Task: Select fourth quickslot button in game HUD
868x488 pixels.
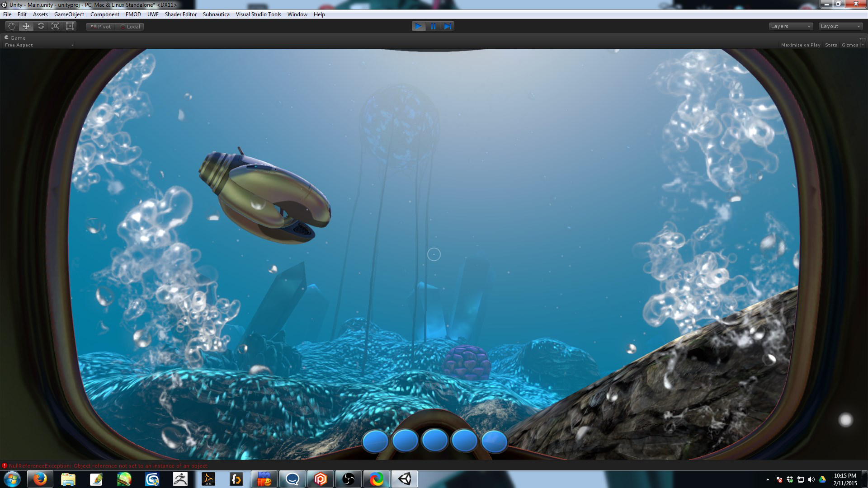Action: click(x=465, y=441)
